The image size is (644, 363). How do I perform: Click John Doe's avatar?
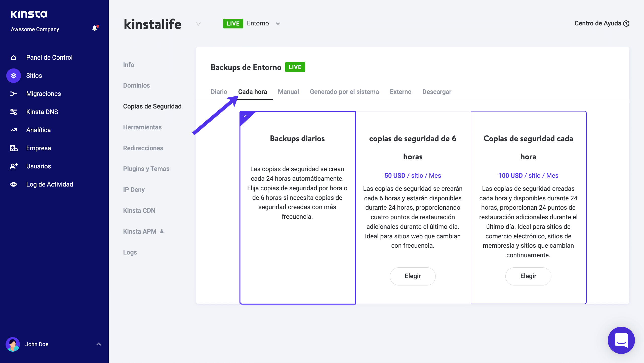[13, 344]
